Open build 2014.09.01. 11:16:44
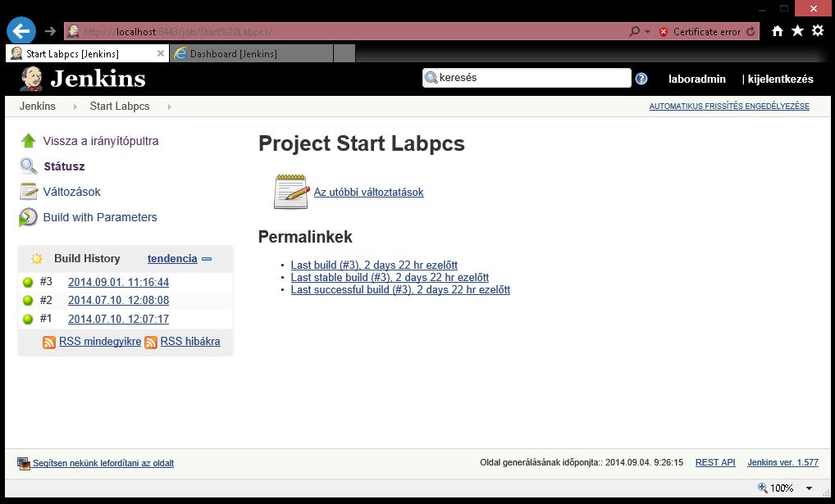Image resolution: width=835 pixels, height=504 pixels. [118, 282]
